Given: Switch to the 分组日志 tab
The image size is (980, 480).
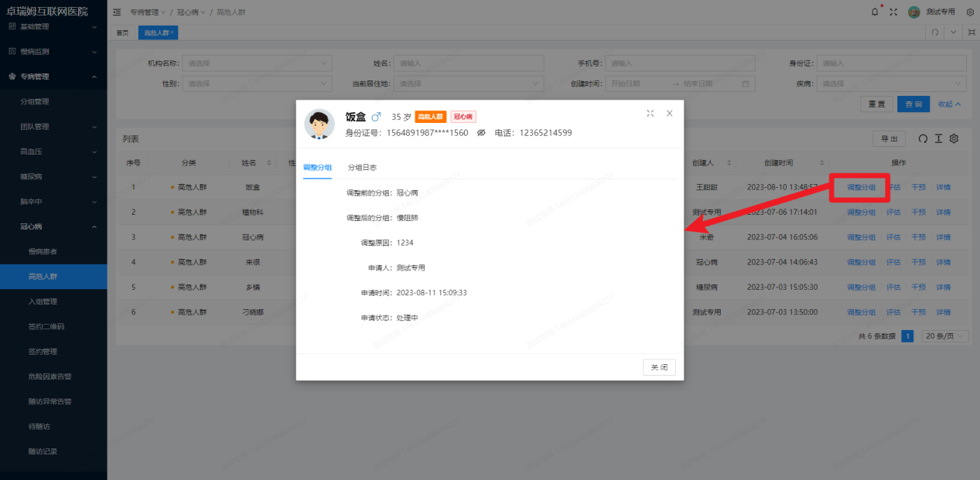Looking at the screenshot, I should click(x=362, y=167).
